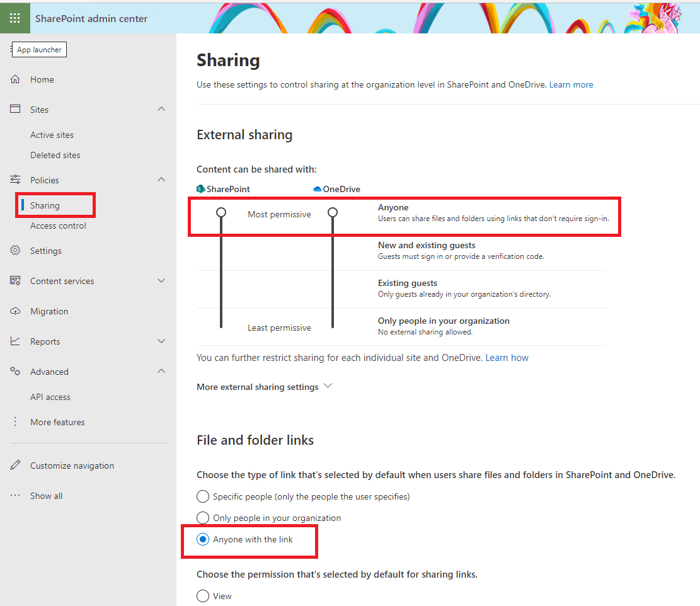Click the Content can be shared with label
This screenshot has width=700, height=606.
pyautogui.click(x=256, y=169)
